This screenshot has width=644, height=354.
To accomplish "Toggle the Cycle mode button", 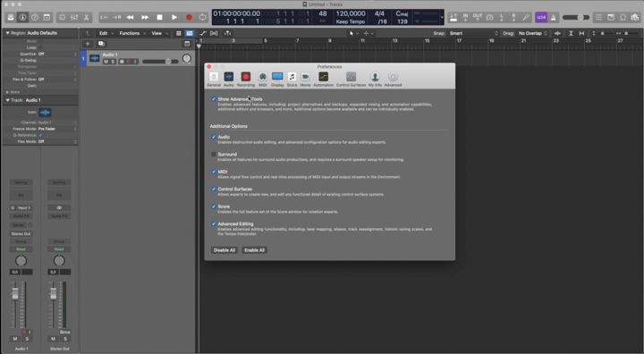I will pos(202,17).
